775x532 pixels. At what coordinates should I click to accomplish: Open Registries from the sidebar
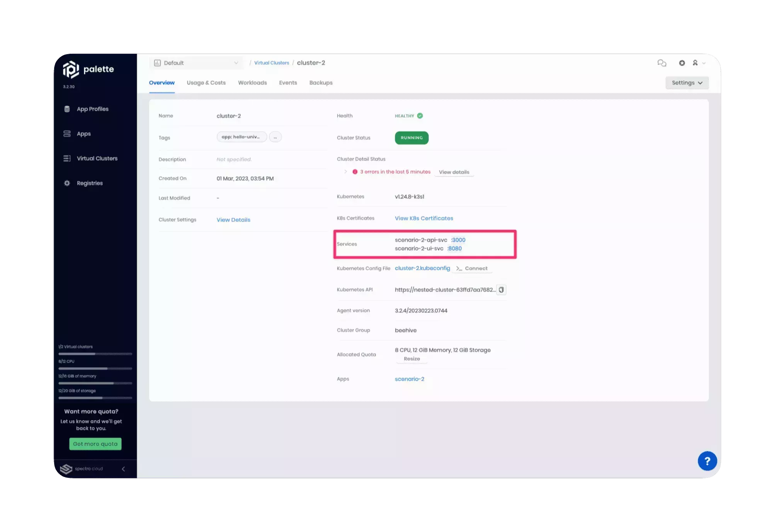[89, 183]
